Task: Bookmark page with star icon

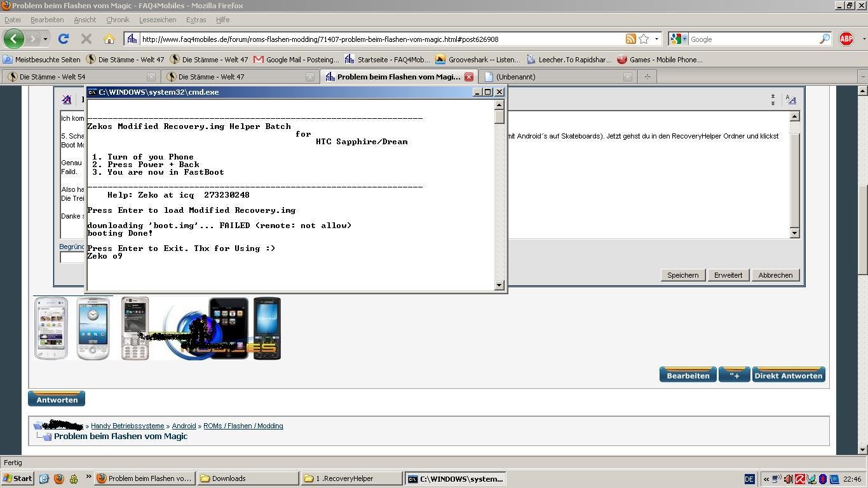Action: pos(644,39)
